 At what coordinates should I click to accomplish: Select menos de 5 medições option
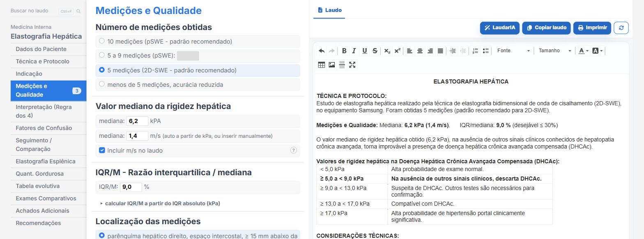(198, 84)
